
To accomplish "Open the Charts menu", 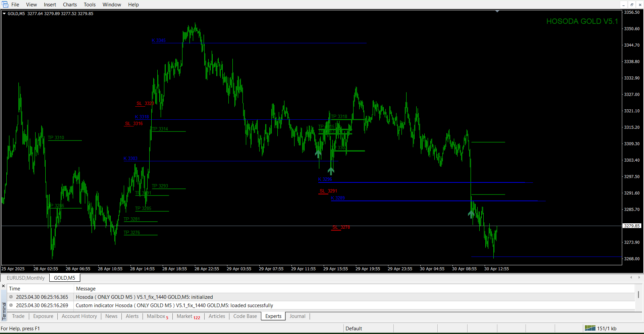I will click(x=70, y=5).
